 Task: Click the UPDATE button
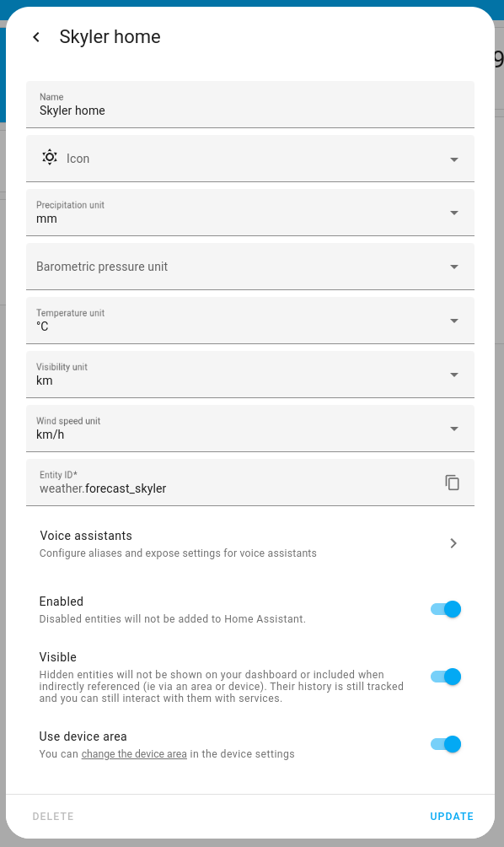[x=452, y=817]
